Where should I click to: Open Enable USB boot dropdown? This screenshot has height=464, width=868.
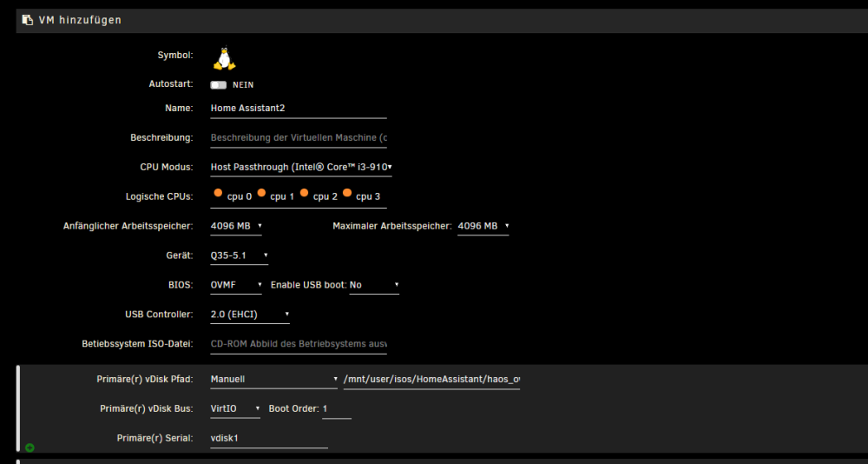point(374,285)
